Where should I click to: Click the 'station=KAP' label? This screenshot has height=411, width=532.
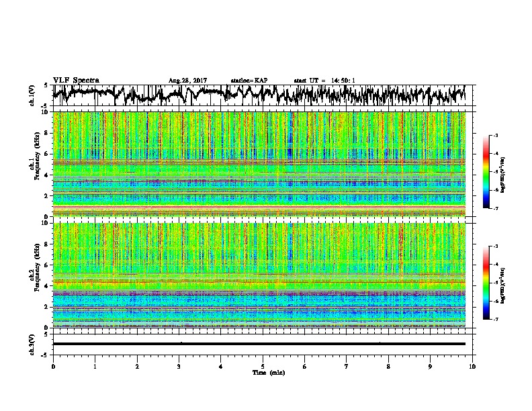[x=249, y=81]
